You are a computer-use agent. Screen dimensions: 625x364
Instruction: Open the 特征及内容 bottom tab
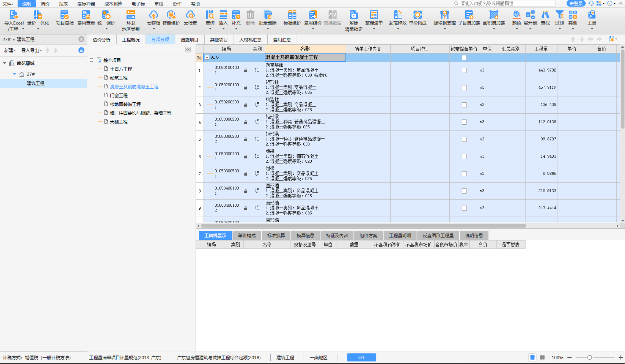[337, 235]
